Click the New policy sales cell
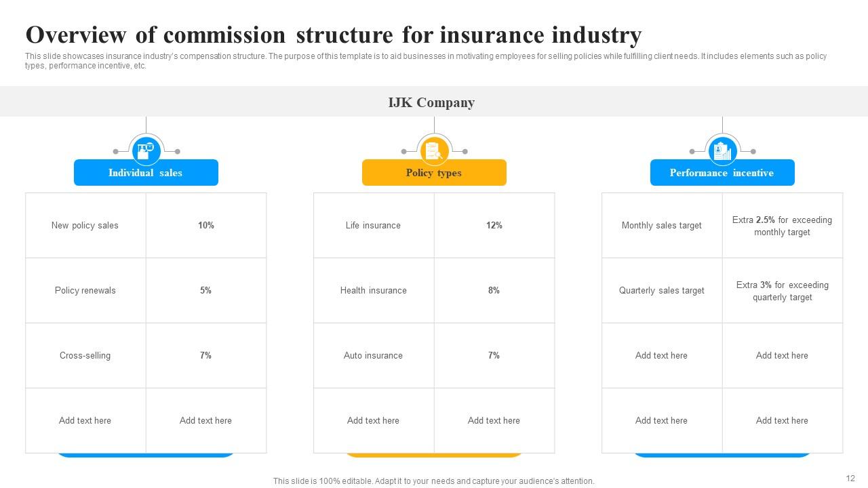Image resolution: width=868 pixels, height=488 pixels. (85, 226)
